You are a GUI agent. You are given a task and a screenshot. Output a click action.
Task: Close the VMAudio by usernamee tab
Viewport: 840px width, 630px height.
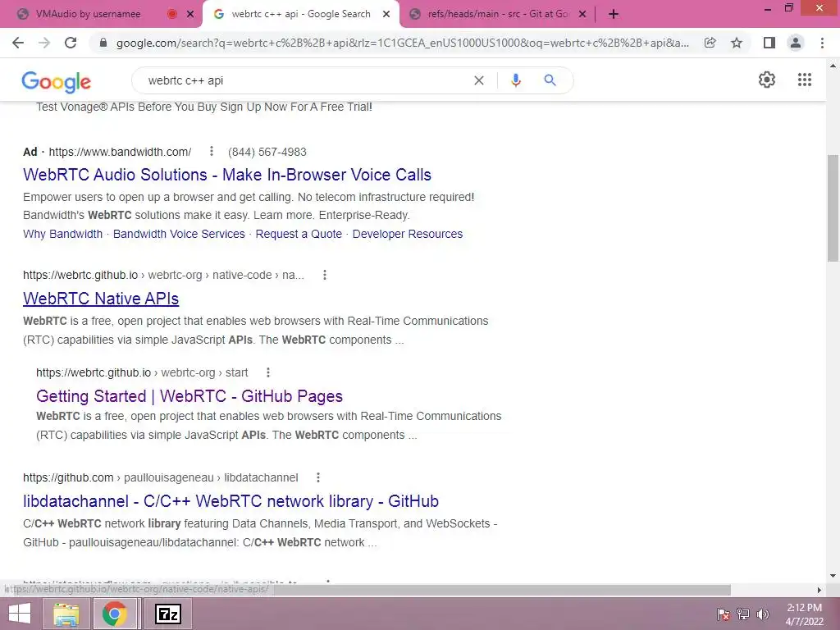pos(190,15)
